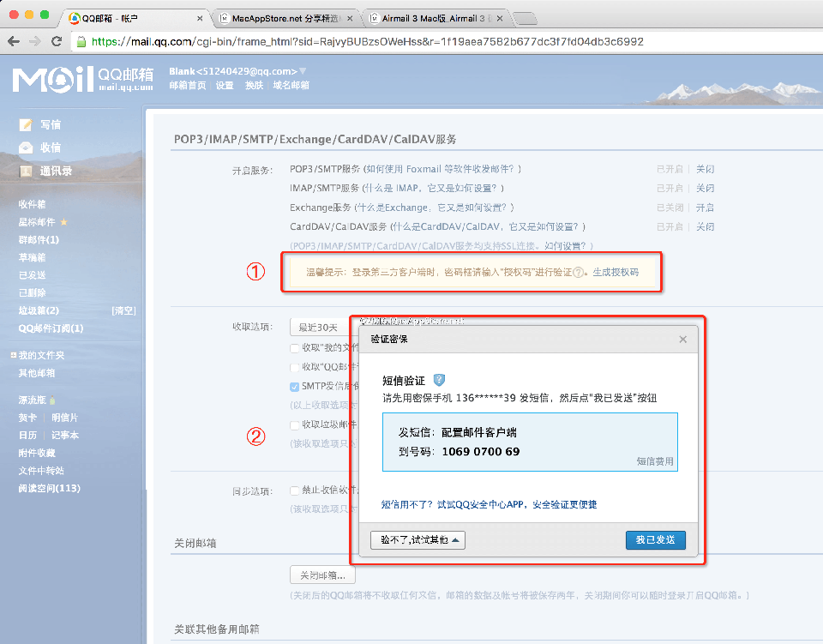Tick the 禁止收信软件 checkbox under 同步选项
Viewport: 823px width, 644px height.
295,491
